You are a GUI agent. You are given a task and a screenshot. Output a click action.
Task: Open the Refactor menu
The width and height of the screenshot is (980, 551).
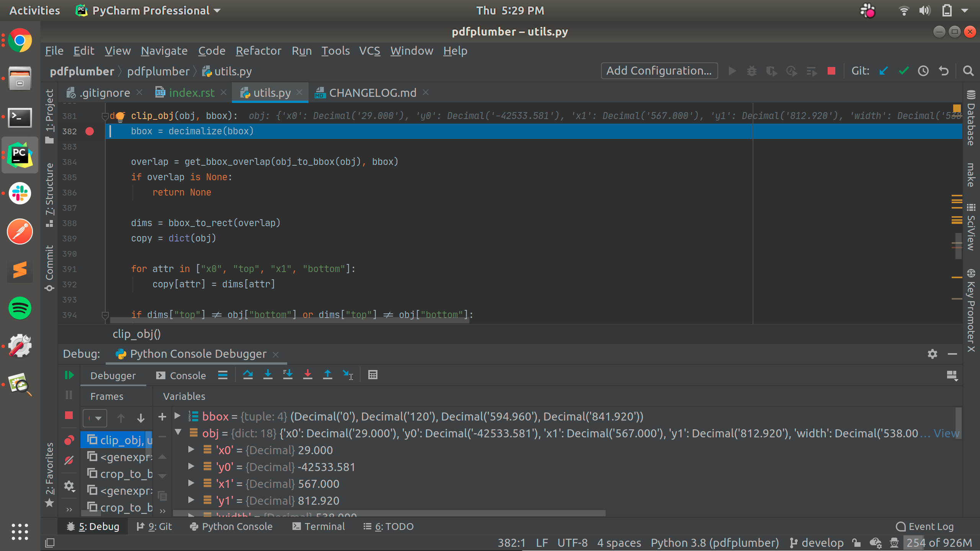[258, 51]
